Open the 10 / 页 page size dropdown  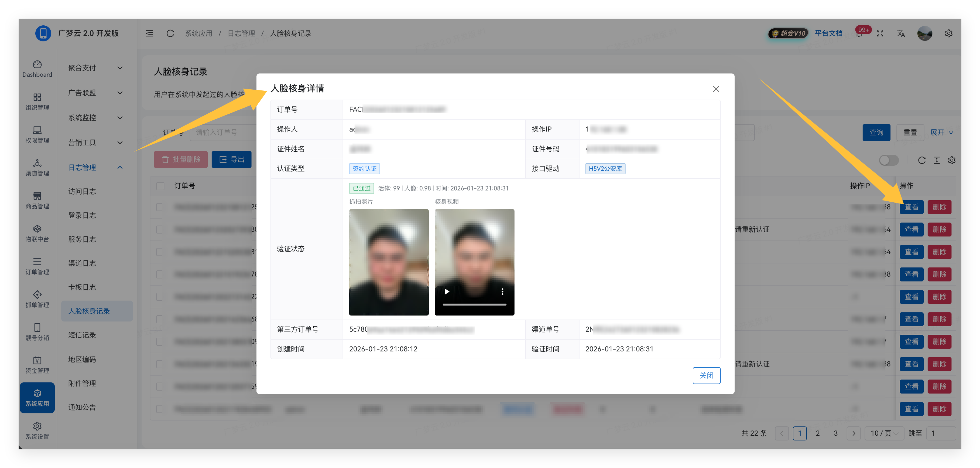[884, 433]
